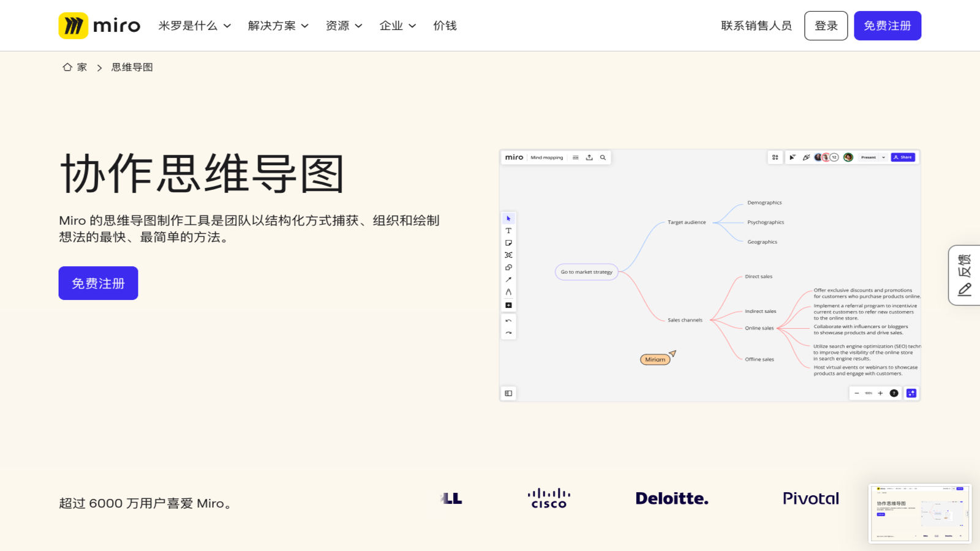The image size is (980, 551).
Task: Select the pen drawing tool
Action: 508,292
